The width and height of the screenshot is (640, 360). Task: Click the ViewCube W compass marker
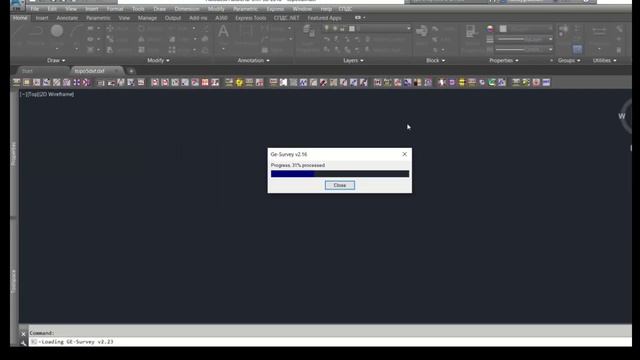[x=622, y=116]
